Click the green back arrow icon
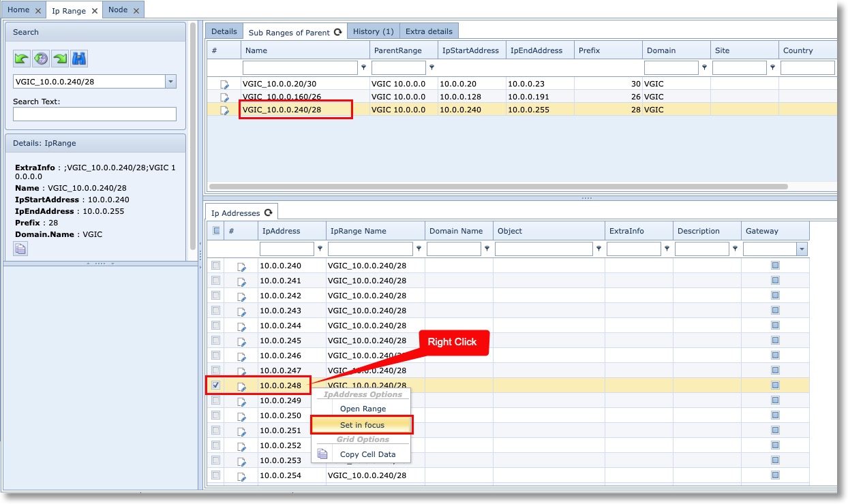848x504 pixels. coord(22,59)
